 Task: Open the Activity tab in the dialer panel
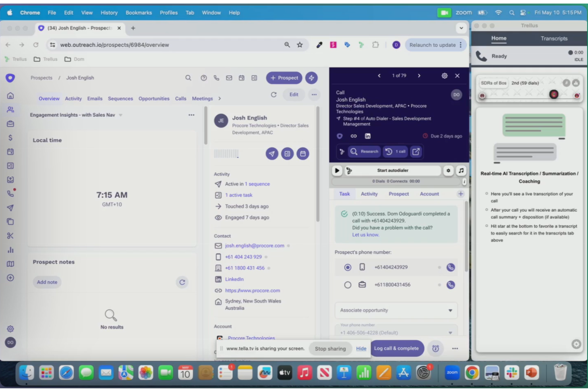click(x=369, y=194)
